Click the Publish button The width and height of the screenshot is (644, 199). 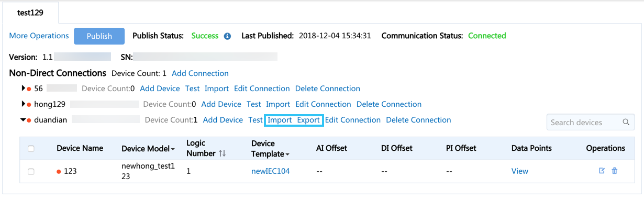[99, 36]
